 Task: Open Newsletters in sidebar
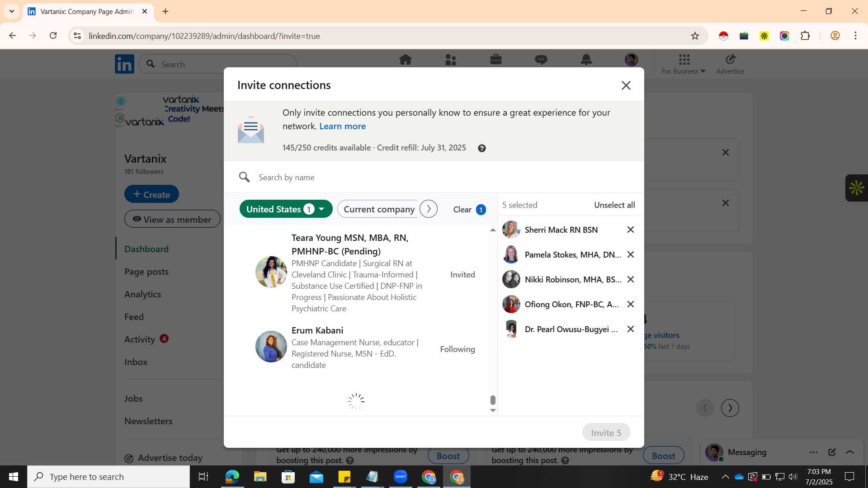click(148, 421)
